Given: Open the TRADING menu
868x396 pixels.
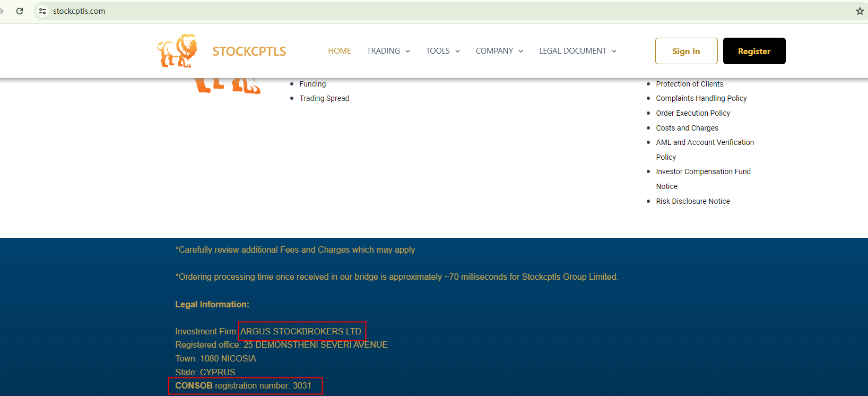Looking at the screenshot, I should pos(383,51).
